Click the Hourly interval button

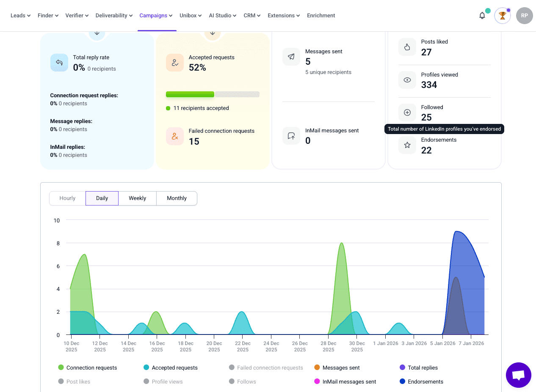[x=67, y=198]
